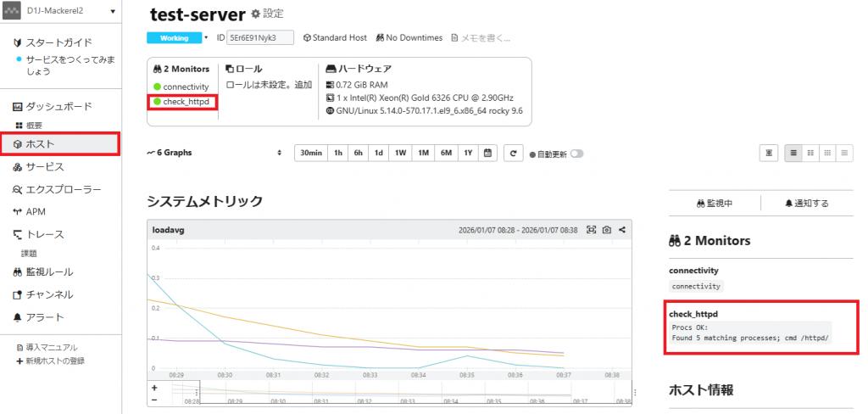Click the check_httpd monitor link
The height and width of the screenshot is (414, 868).
pos(186,102)
